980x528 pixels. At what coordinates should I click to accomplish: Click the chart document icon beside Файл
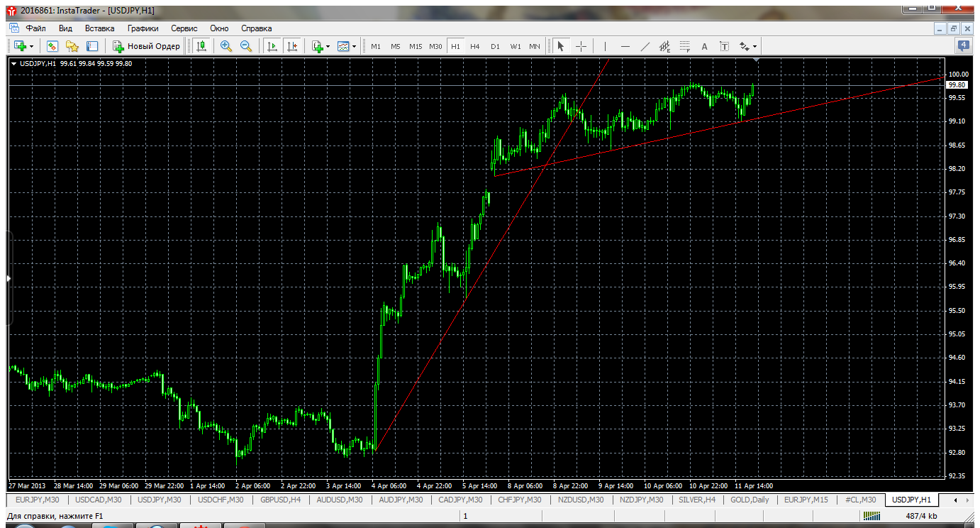click(x=13, y=28)
